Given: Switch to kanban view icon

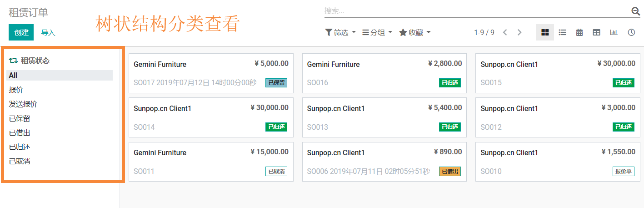Looking at the screenshot, I should point(545,32).
